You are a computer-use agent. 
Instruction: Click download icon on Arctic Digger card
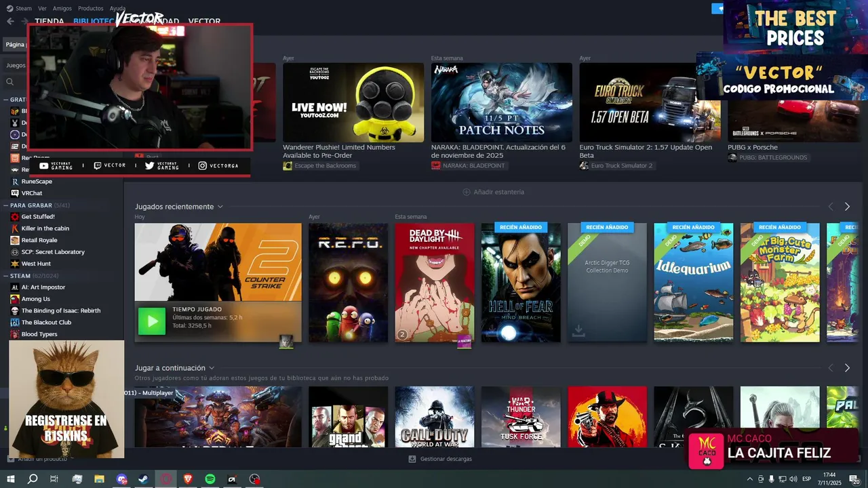(x=578, y=330)
